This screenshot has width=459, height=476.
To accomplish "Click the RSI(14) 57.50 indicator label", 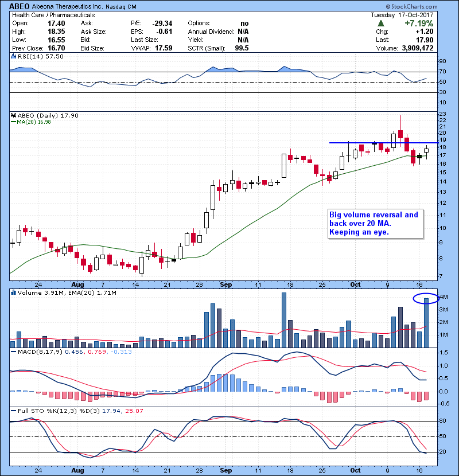I will (x=41, y=56).
